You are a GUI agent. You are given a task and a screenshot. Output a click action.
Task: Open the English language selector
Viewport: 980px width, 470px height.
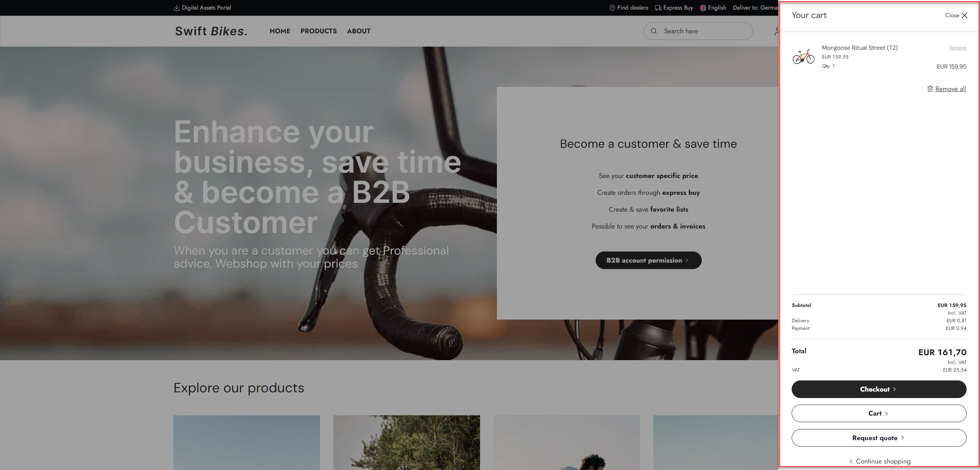click(713, 8)
